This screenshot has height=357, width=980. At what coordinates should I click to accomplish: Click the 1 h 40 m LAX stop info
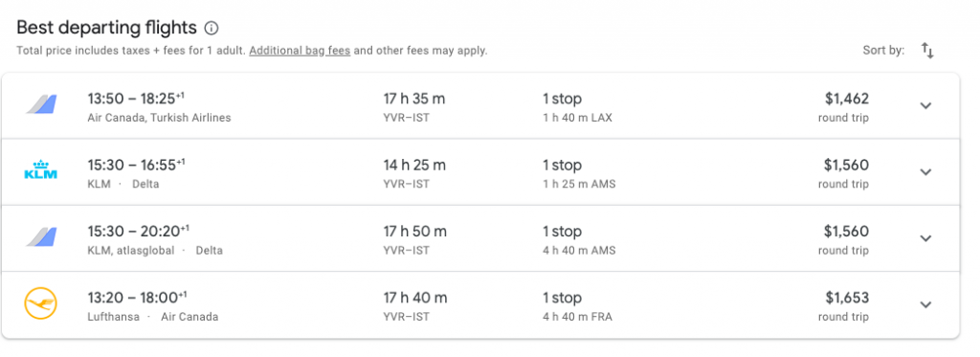577,118
